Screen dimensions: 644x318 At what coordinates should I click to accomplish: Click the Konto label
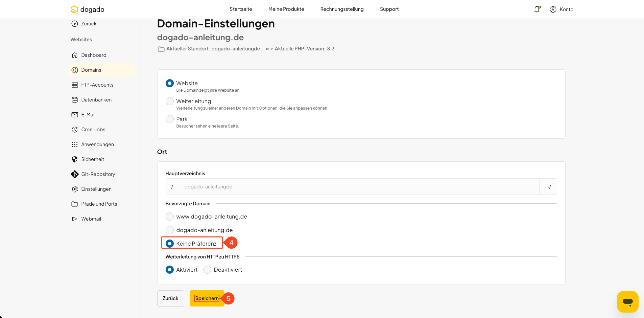coord(566,9)
